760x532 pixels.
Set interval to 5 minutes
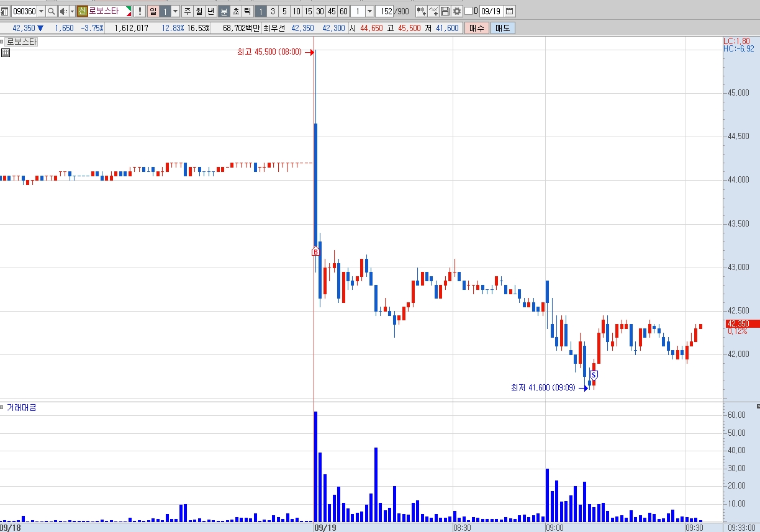pyautogui.click(x=284, y=11)
